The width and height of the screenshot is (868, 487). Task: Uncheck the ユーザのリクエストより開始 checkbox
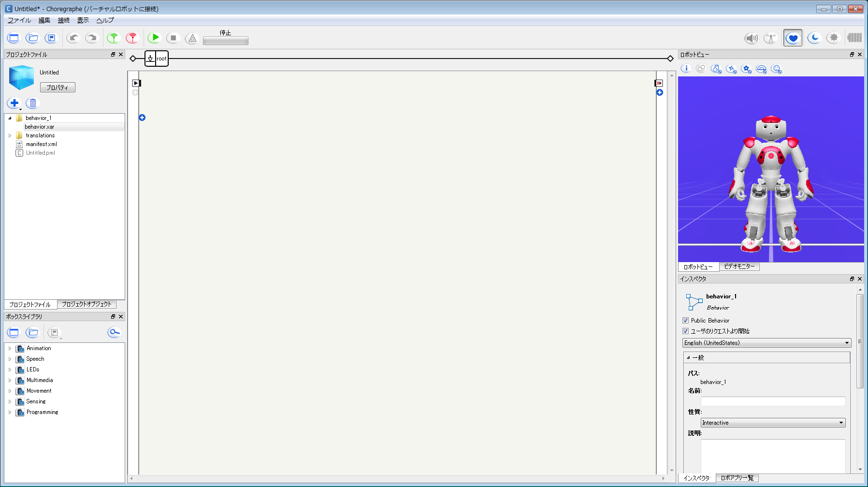pos(685,331)
